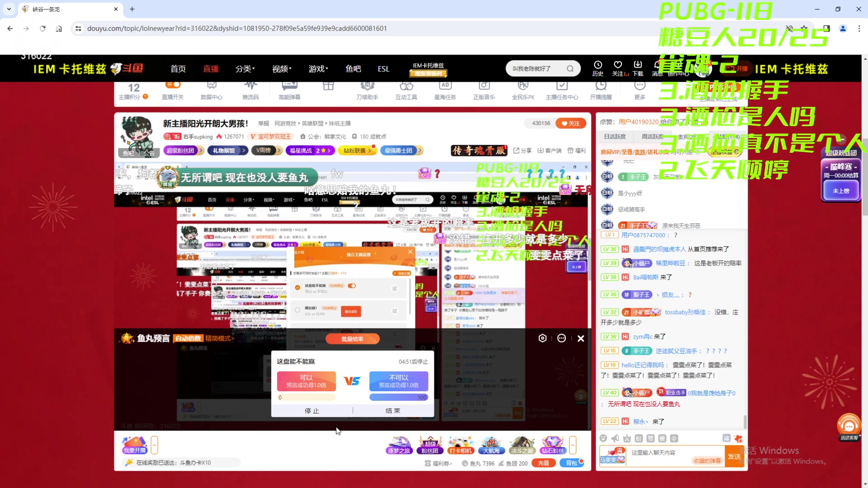
Task: Switch to 周活跃度 ranking tab
Action: [x=652, y=136]
